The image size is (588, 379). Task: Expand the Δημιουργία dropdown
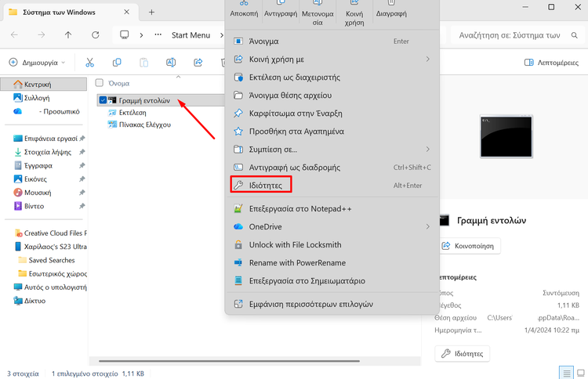[37, 63]
